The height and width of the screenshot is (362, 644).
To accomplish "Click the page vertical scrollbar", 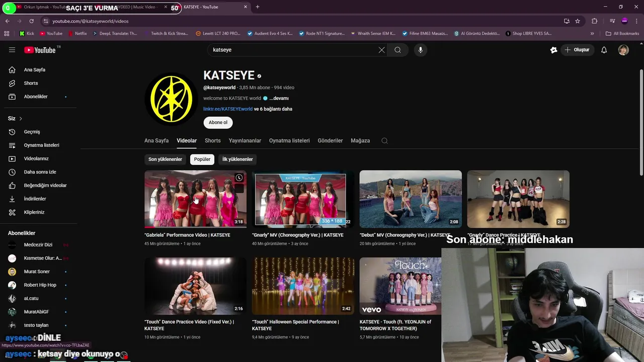I will tap(641, 122).
